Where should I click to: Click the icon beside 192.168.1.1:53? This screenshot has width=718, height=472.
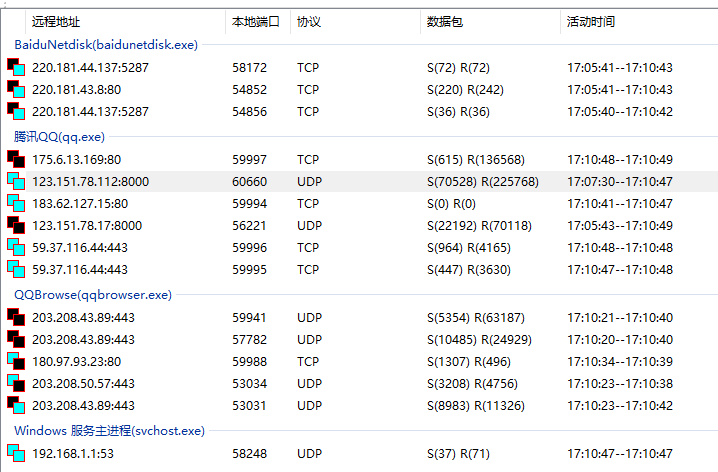coord(15,453)
